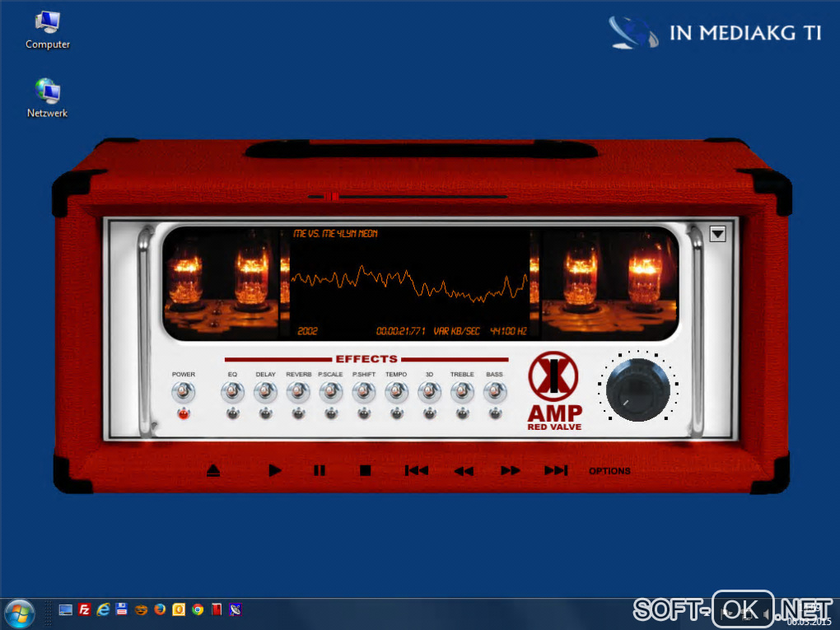The image size is (840, 630).
Task: Launch Firefox from the taskbar
Action: [160, 609]
